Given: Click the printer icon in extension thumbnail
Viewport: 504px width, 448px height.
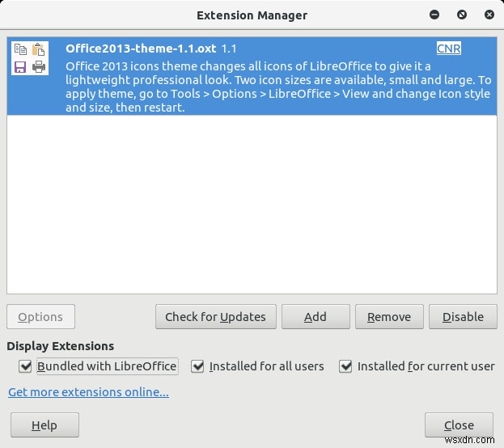Looking at the screenshot, I should click(x=38, y=67).
